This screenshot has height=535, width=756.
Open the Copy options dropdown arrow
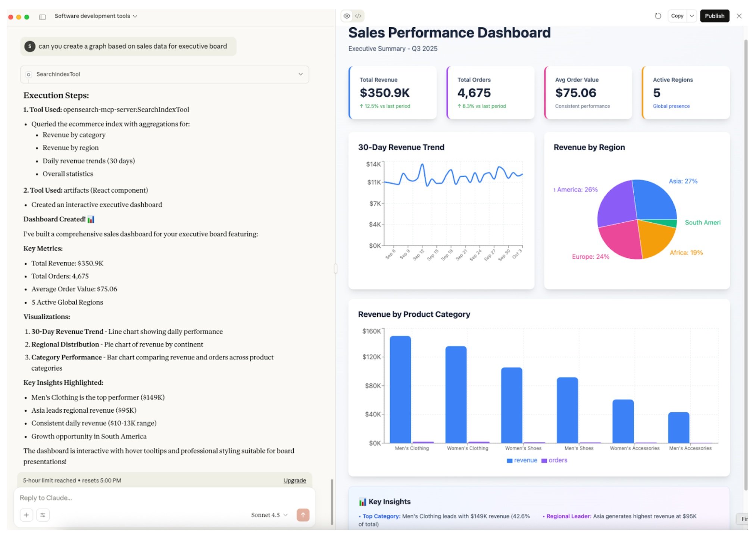[691, 16]
